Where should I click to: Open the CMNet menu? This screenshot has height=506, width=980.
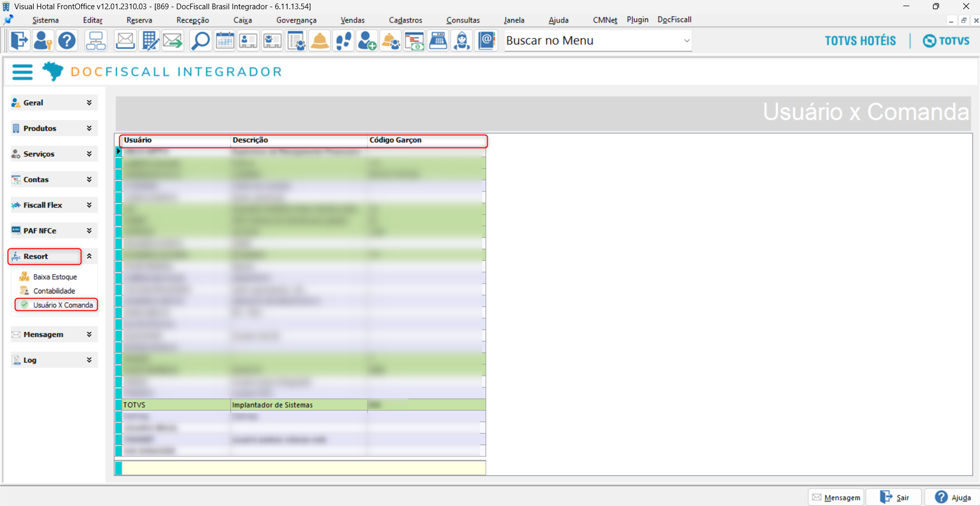coord(605,20)
